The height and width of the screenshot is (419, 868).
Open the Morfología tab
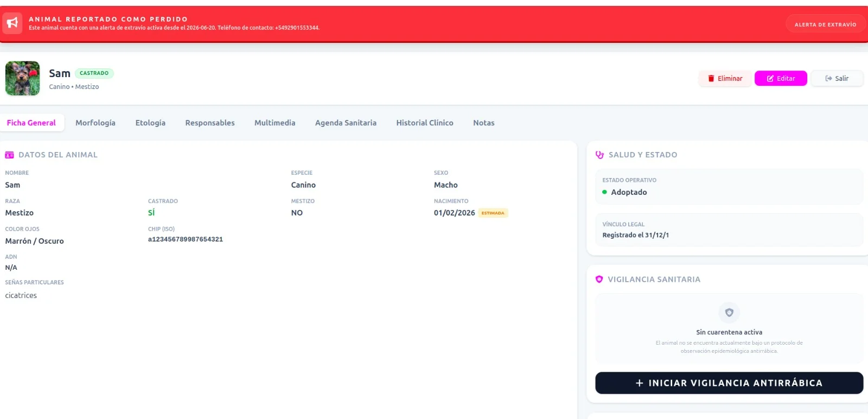[x=95, y=123]
